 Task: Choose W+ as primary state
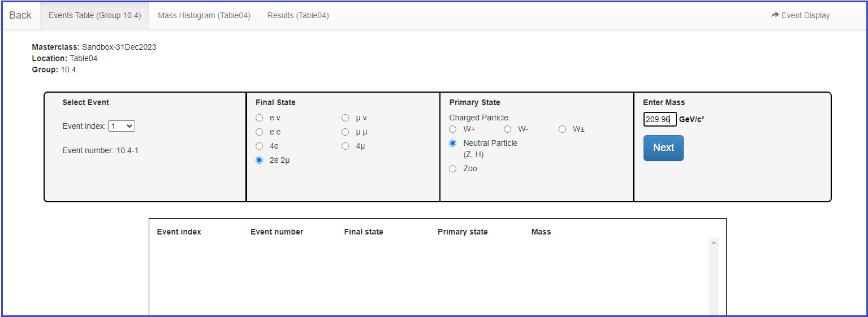(453, 129)
